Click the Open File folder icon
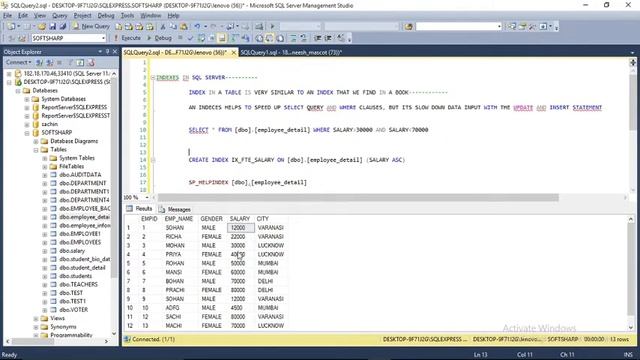The height and width of the screenshot is (360, 640). tap(42, 27)
